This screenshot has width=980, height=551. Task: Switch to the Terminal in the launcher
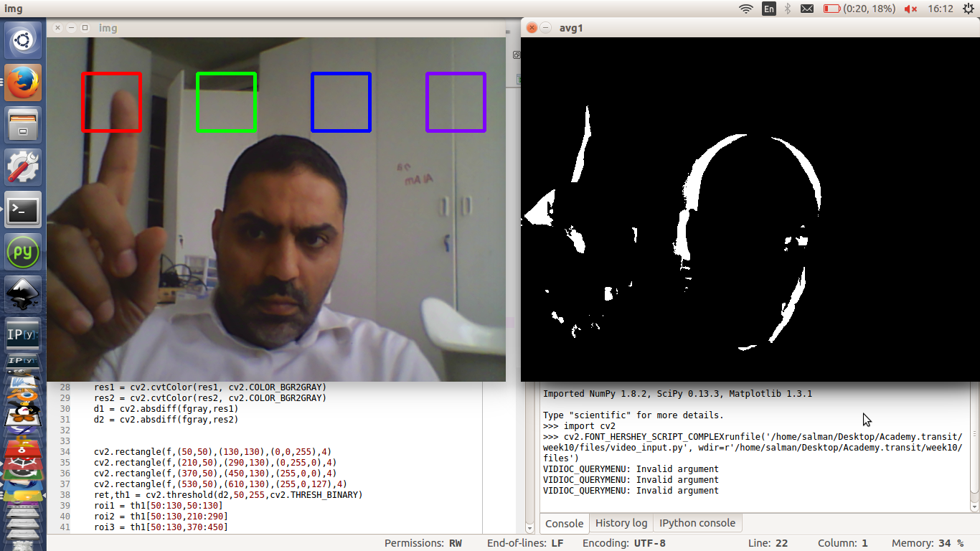coord(23,209)
